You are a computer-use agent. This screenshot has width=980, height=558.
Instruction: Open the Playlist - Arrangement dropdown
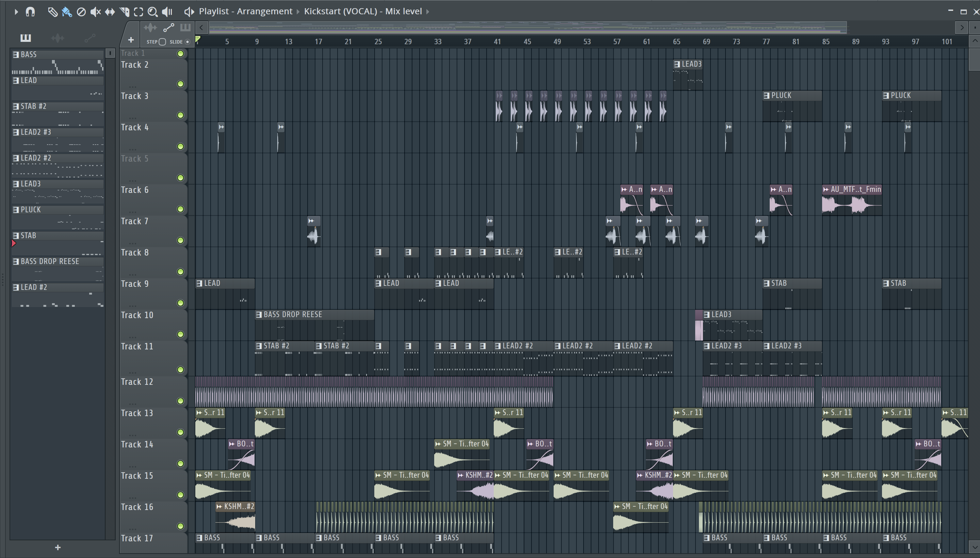tap(246, 12)
